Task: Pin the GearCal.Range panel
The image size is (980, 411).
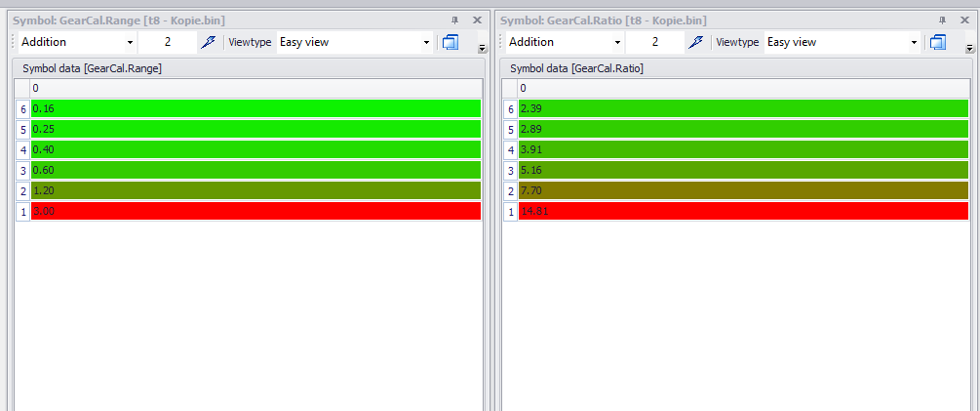Action: (x=455, y=21)
